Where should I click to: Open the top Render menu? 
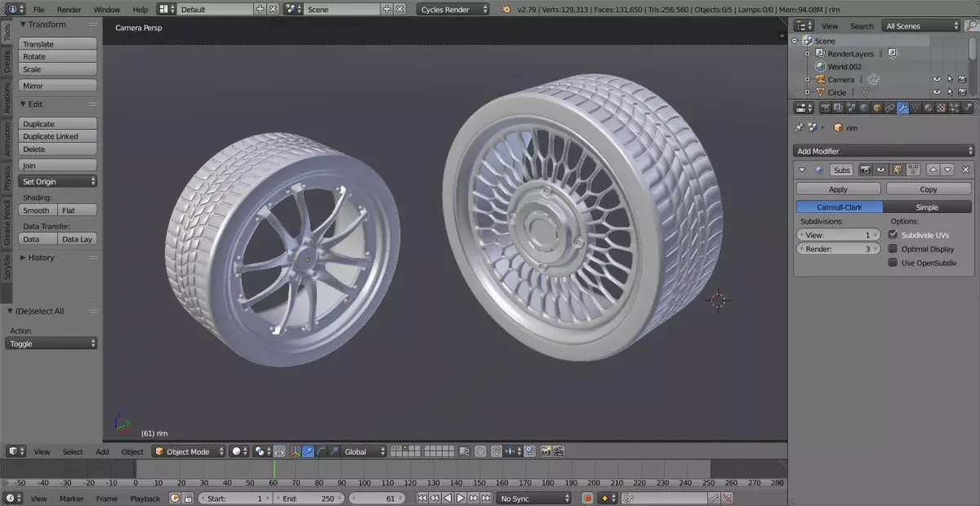(x=69, y=9)
